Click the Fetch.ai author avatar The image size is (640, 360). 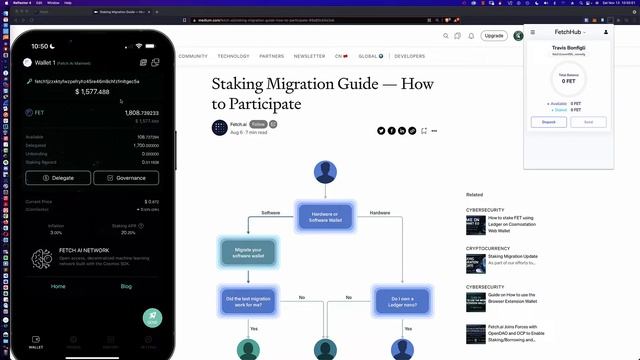(x=220, y=128)
